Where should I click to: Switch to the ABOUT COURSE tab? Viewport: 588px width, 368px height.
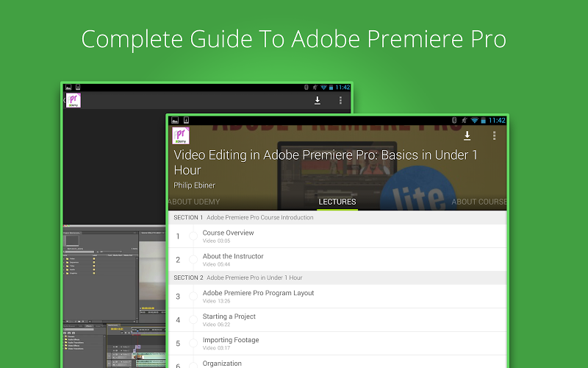coord(479,202)
